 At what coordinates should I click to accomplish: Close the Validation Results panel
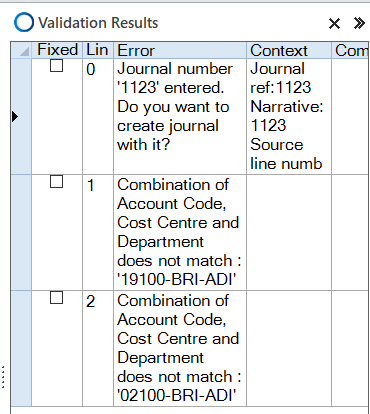334,24
